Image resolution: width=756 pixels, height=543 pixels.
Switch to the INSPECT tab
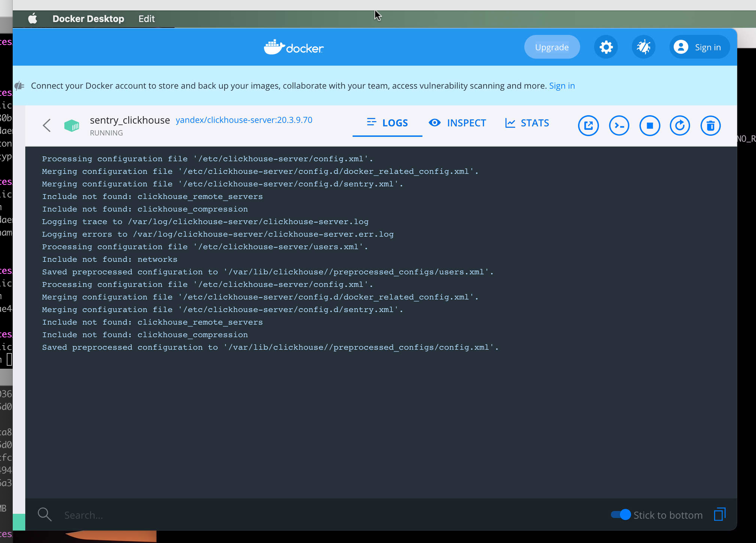pos(457,123)
